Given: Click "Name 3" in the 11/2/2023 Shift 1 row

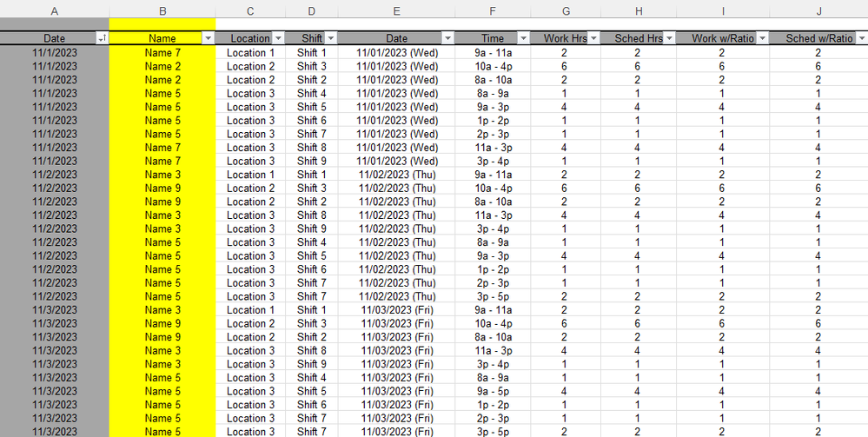Looking at the screenshot, I should pos(162,175).
